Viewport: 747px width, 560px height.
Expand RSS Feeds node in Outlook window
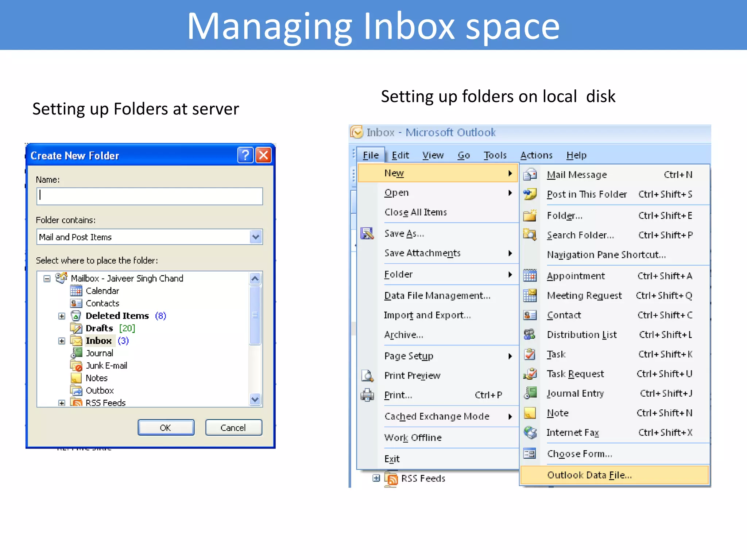[x=376, y=478]
